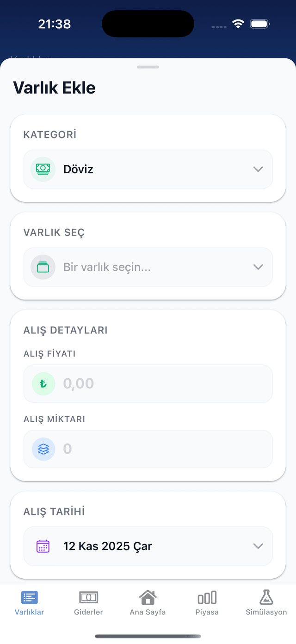Click the Alış Miktarı input showing 0

(x=148, y=449)
